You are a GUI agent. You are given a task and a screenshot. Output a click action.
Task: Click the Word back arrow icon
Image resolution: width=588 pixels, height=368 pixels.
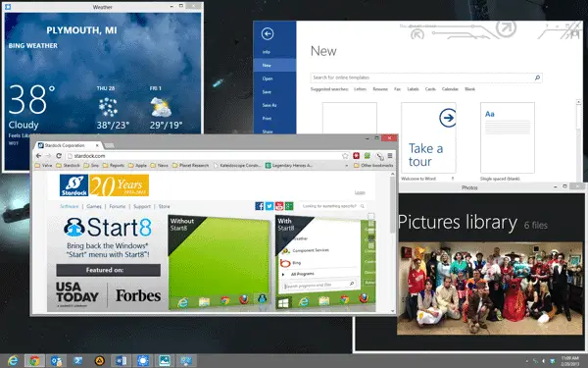268,33
